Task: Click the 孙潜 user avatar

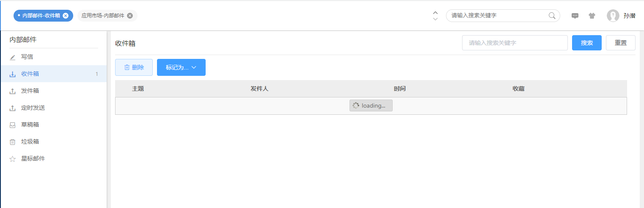Action: [x=613, y=16]
